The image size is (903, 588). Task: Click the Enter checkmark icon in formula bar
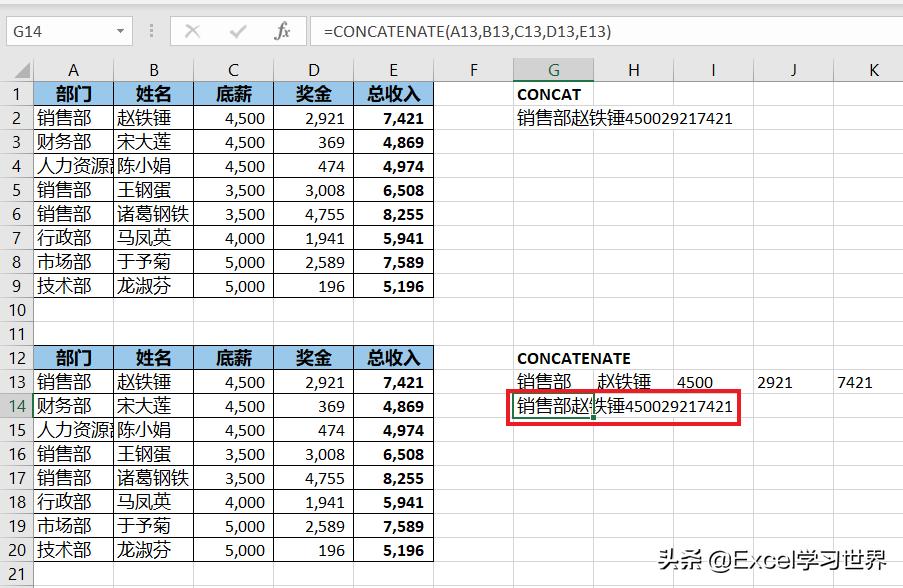point(237,31)
